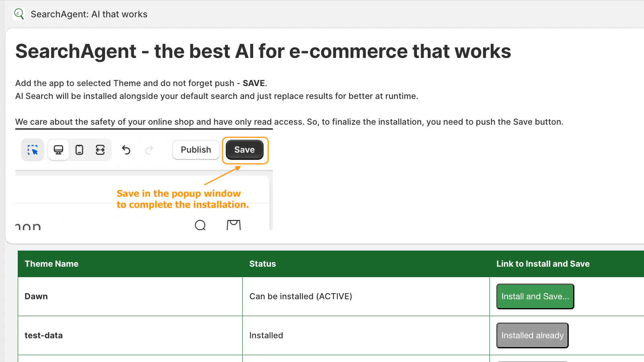The width and height of the screenshot is (644, 362).
Task: Click the Can be installed (ACTIVE) status
Action: coord(301,296)
